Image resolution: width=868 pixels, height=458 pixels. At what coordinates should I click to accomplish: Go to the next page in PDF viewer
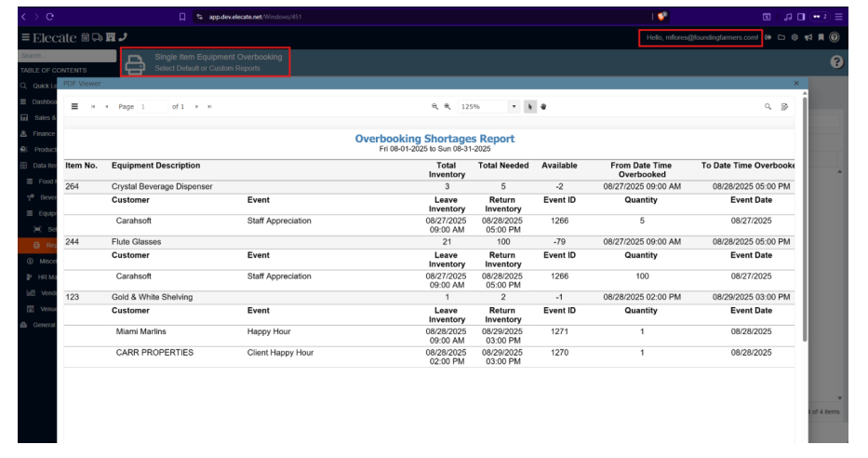[197, 106]
